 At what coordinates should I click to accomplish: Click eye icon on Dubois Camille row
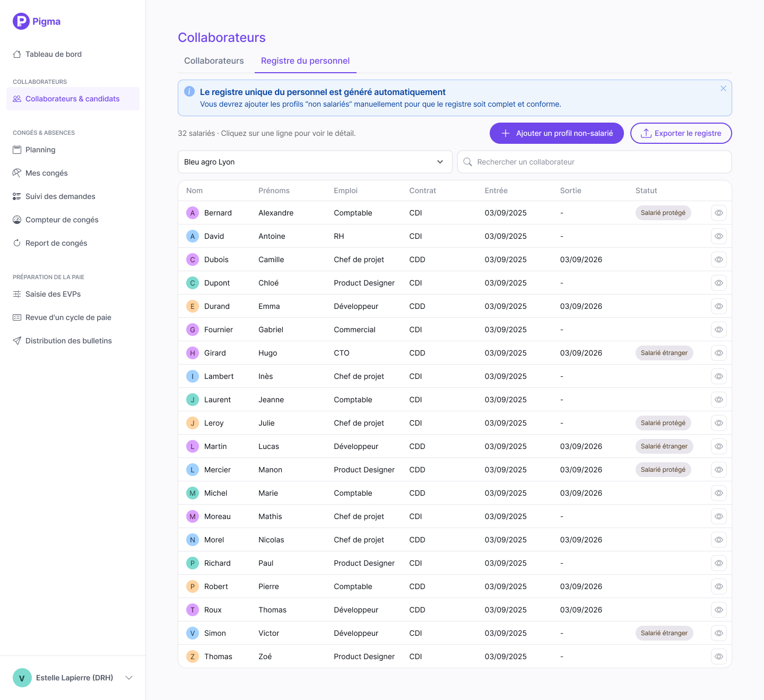coord(719,260)
